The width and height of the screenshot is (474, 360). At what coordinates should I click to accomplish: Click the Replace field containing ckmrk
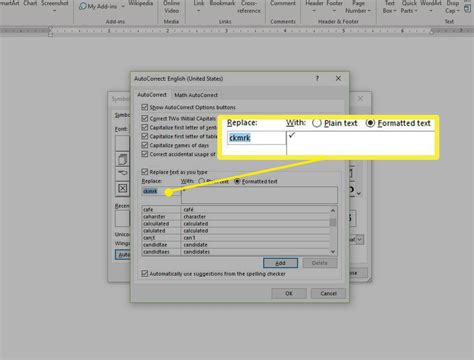click(x=161, y=191)
